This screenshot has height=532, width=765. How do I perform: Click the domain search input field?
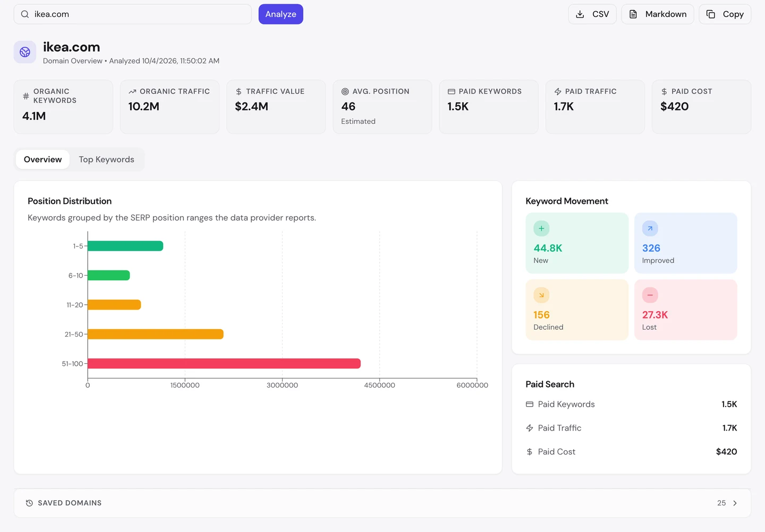[133, 14]
